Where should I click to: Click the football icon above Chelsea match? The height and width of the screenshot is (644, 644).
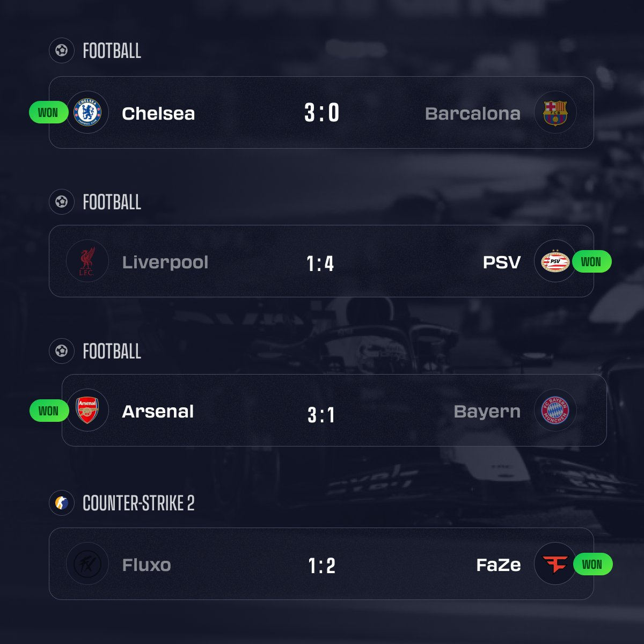click(62, 51)
